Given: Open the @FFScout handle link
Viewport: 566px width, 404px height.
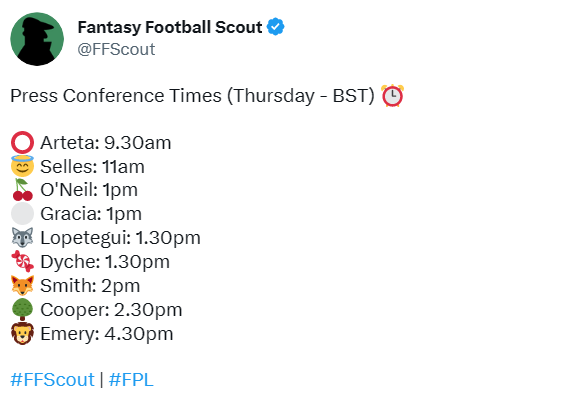Looking at the screenshot, I should pyautogui.click(x=116, y=49).
